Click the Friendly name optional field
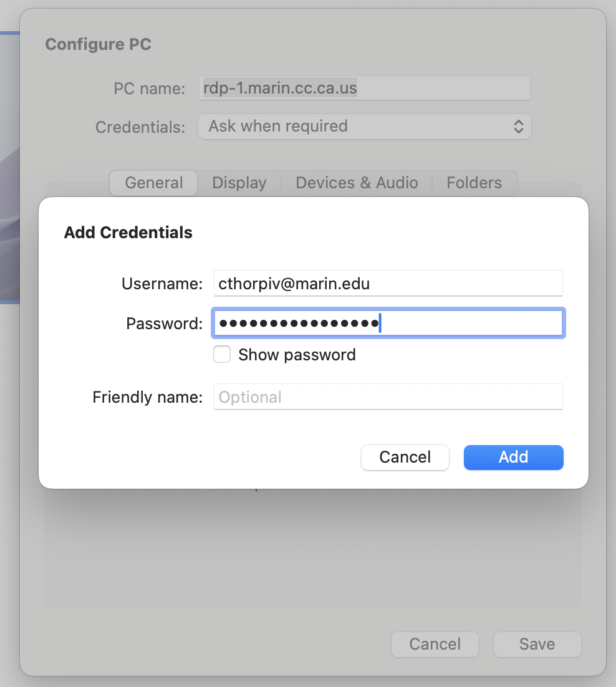Screen dimensions: 616x687 point(388,397)
